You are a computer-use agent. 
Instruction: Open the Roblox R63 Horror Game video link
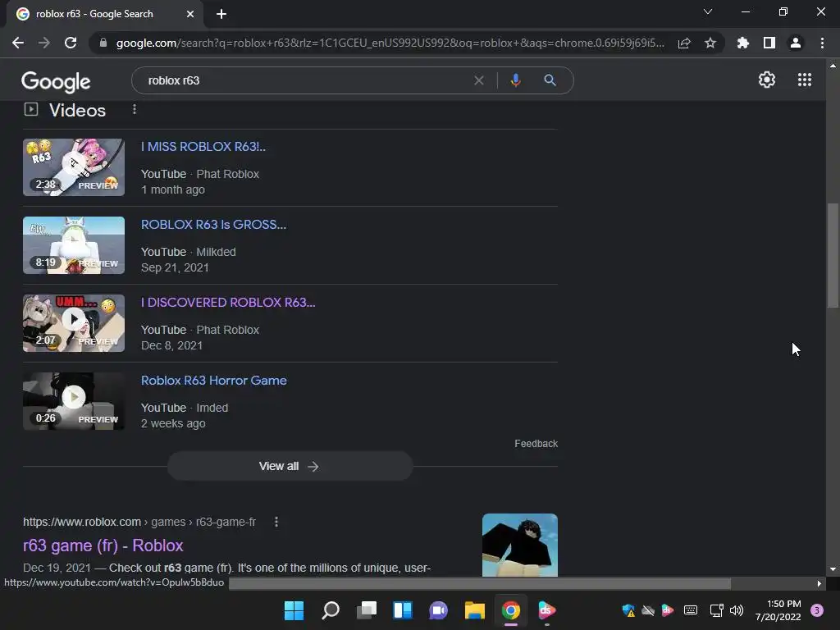(214, 381)
